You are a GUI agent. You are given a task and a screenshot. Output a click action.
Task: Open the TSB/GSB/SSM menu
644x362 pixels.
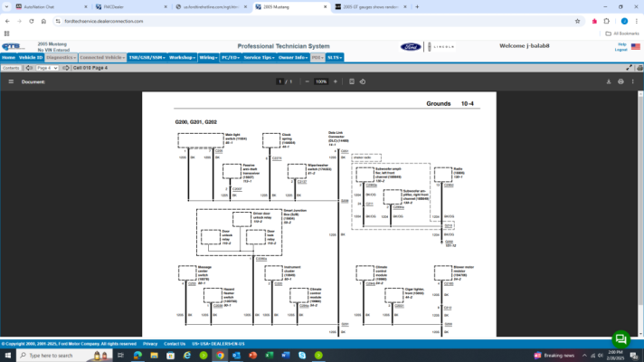coord(147,58)
